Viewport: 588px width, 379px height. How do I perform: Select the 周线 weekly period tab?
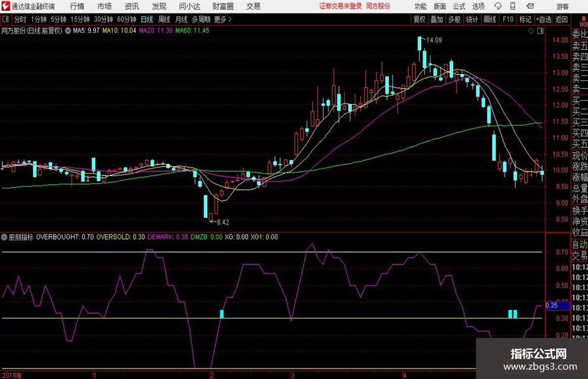[x=164, y=19]
